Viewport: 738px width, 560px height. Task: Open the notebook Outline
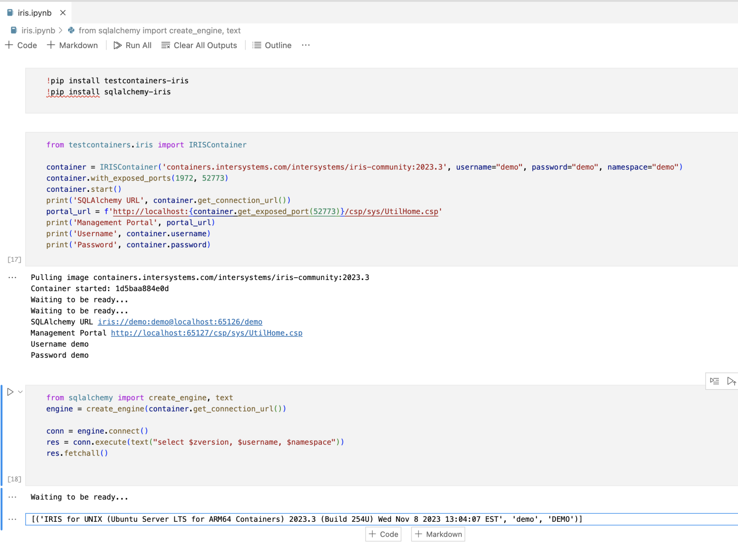pos(272,45)
